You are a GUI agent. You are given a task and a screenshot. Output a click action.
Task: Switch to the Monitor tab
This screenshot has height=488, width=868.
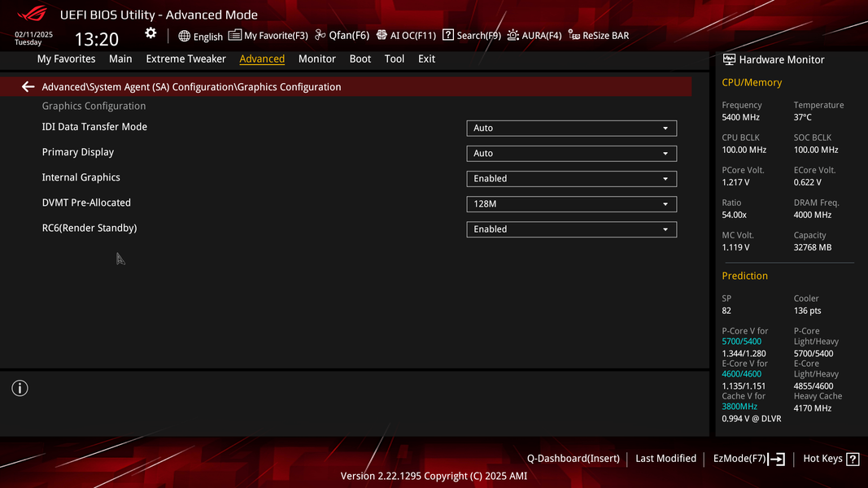coord(317,59)
